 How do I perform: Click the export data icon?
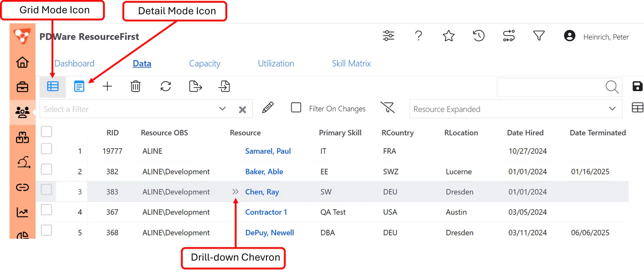pos(195,86)
